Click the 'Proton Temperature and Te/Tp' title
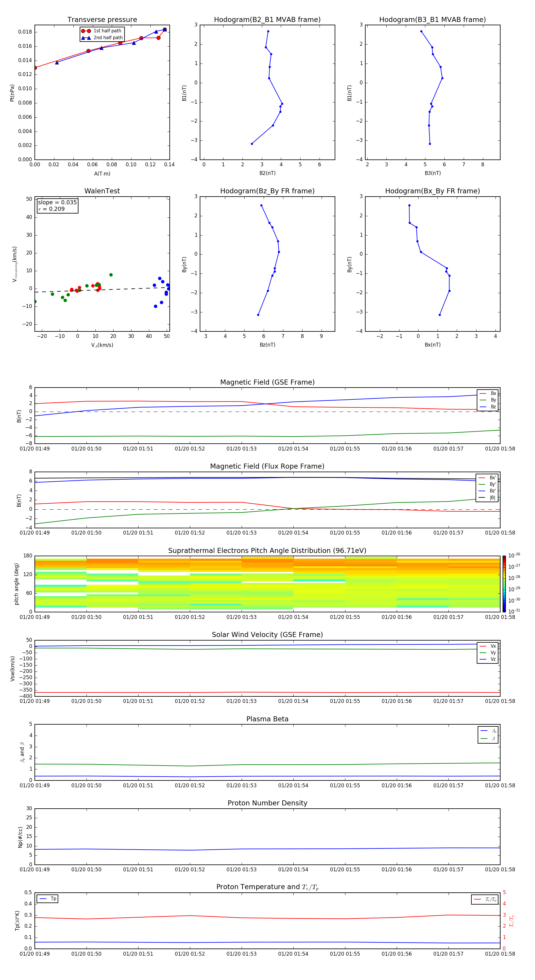The image size is (535, 980). coord(267,887)
